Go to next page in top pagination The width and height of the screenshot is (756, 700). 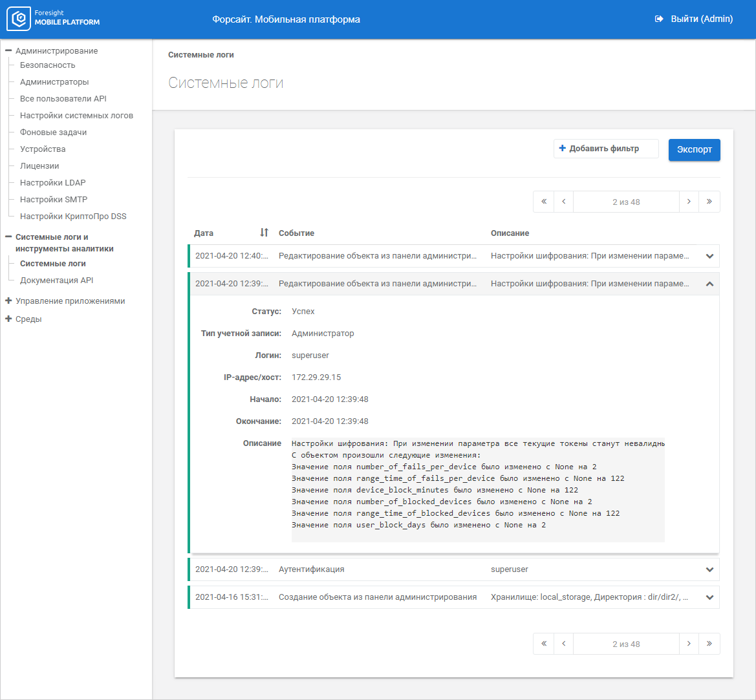(x=689, y=202)
